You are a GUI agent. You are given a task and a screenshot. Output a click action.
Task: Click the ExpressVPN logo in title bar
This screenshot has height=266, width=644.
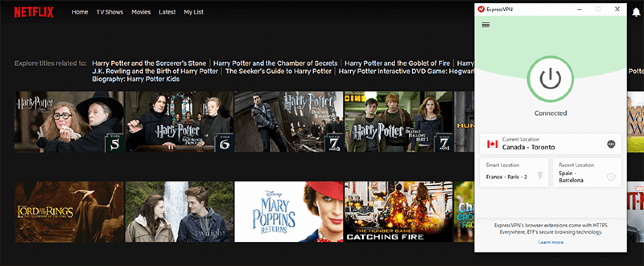481,9
